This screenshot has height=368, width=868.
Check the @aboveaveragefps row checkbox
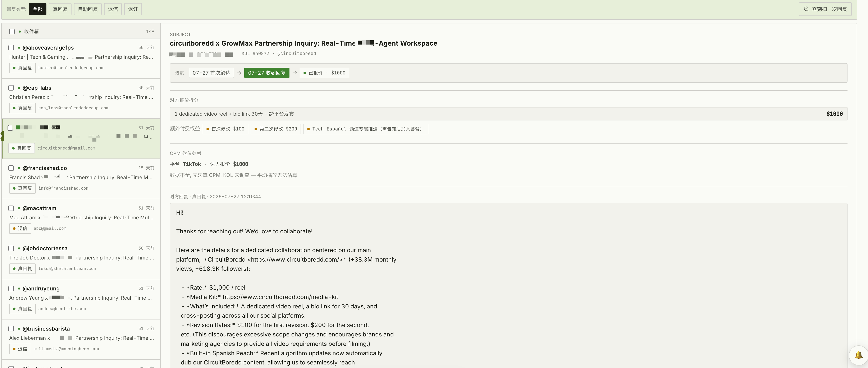pyautogui.click(x=11, y=48)
